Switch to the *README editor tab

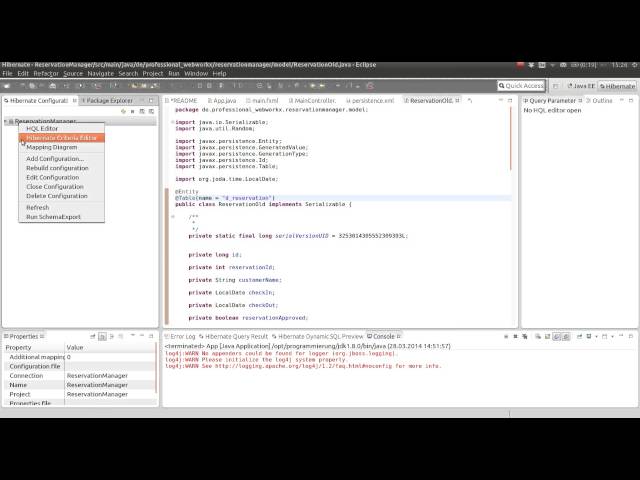(182, 100)
